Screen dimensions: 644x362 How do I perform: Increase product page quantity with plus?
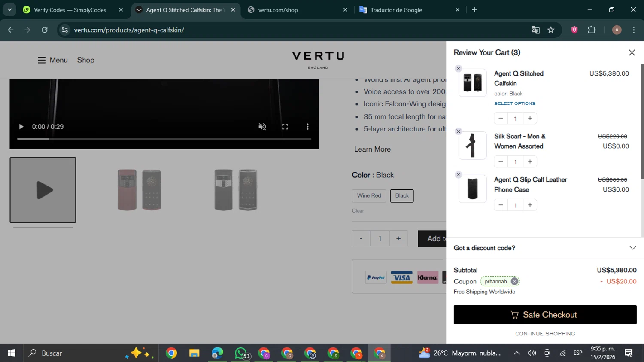click(398, 238)
